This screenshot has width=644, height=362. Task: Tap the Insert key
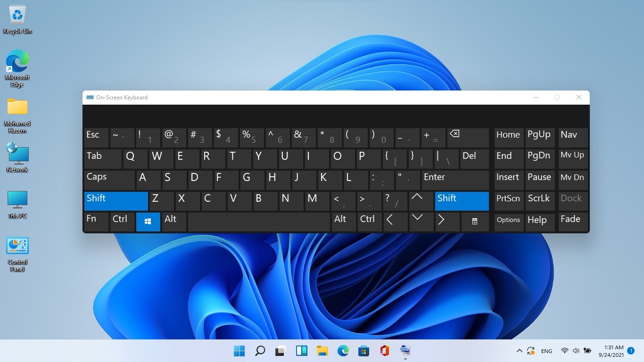pyautogui.click(x=509, y=180)
